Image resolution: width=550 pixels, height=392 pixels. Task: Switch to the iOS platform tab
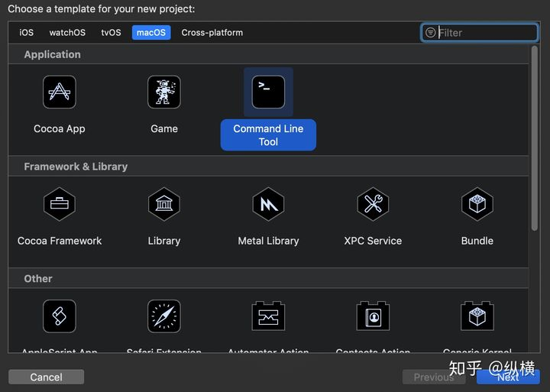point(26,33)
